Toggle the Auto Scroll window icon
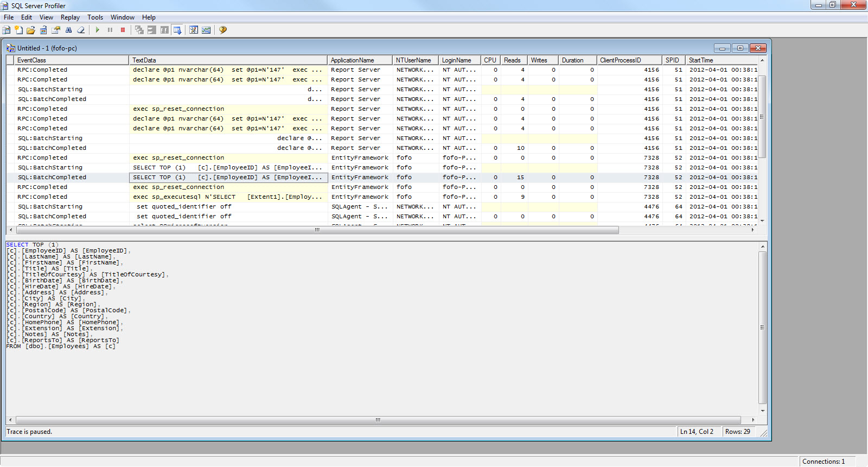The image size is (868, 467). pyautogui.click(x=177, y=30)
